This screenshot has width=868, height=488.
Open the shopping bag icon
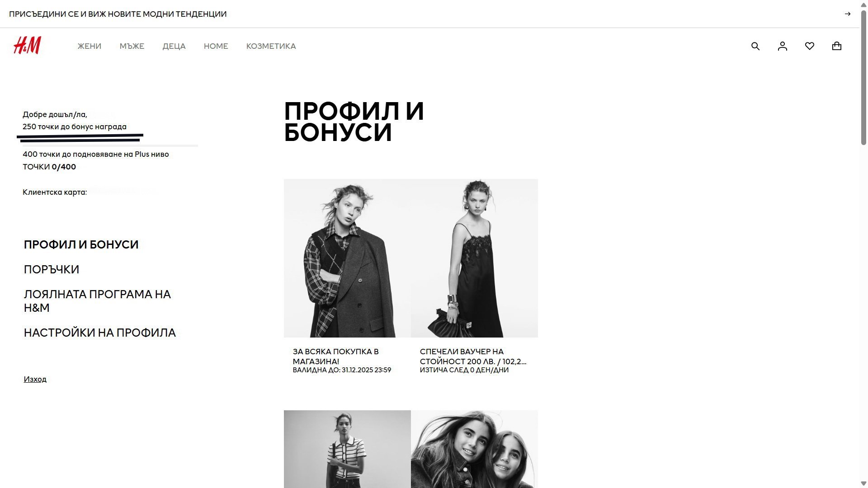(837, 46)
